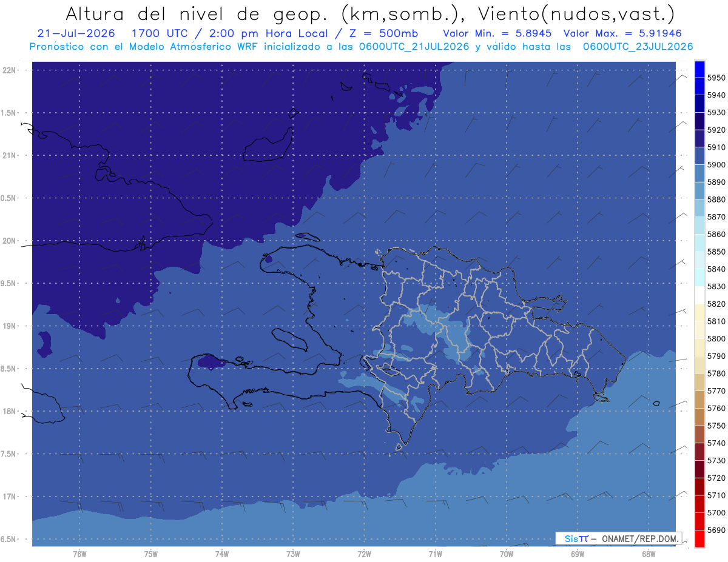Click the '21N' latitude label
The height and width of the screenshot is (562, 728).
[9, 155]
